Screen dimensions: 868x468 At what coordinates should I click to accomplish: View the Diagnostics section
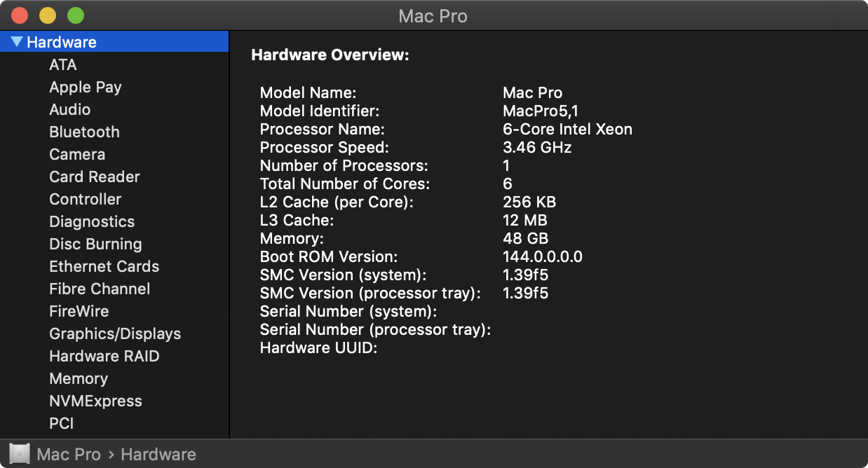coord(92,221)
